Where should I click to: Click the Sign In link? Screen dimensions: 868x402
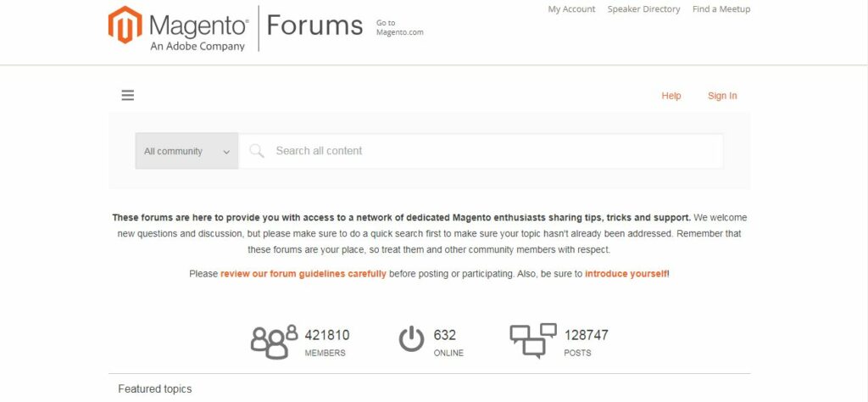pyautogui.click(x=722, y=96)
